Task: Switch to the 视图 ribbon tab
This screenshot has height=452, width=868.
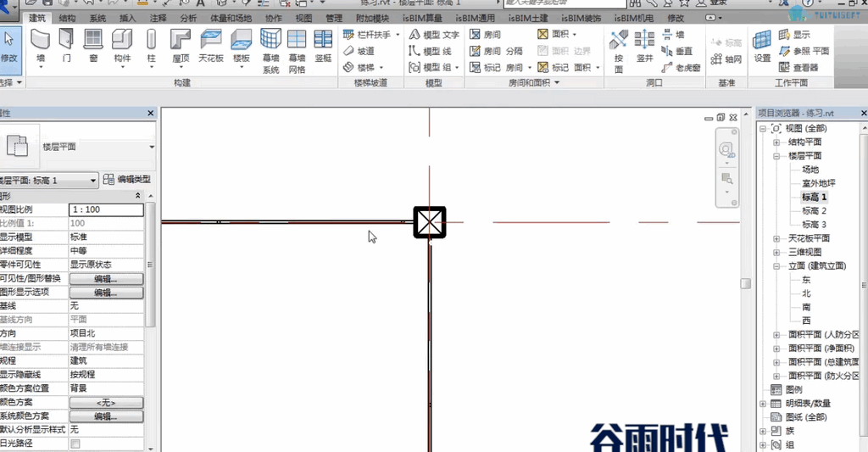Action: 303,19
